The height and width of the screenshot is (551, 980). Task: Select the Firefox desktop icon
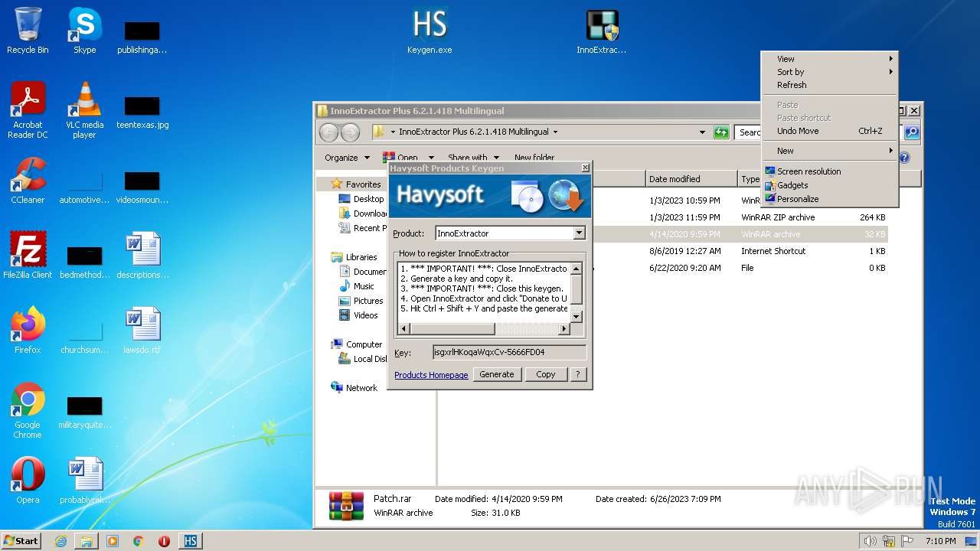pos(28,331)
